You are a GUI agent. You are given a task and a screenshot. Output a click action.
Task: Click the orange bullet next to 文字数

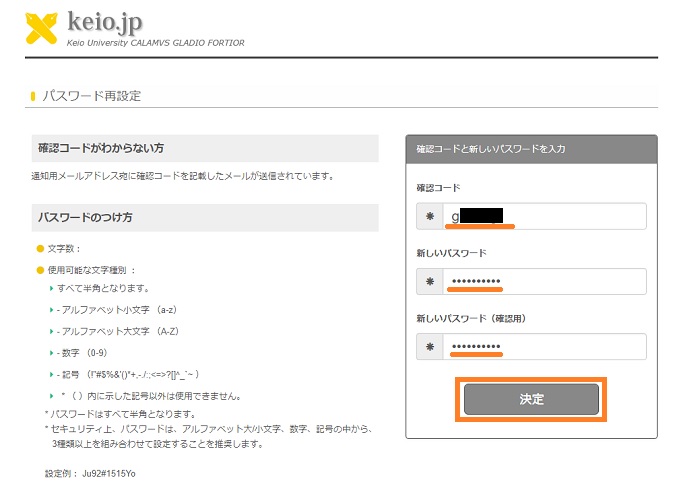pos(40,248)
